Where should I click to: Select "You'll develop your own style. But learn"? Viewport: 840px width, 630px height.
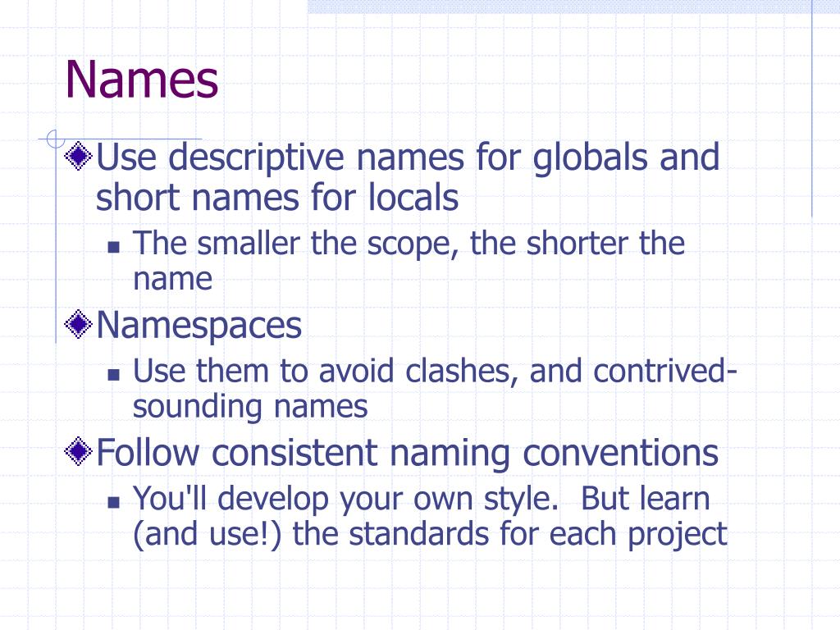[421, 500]
